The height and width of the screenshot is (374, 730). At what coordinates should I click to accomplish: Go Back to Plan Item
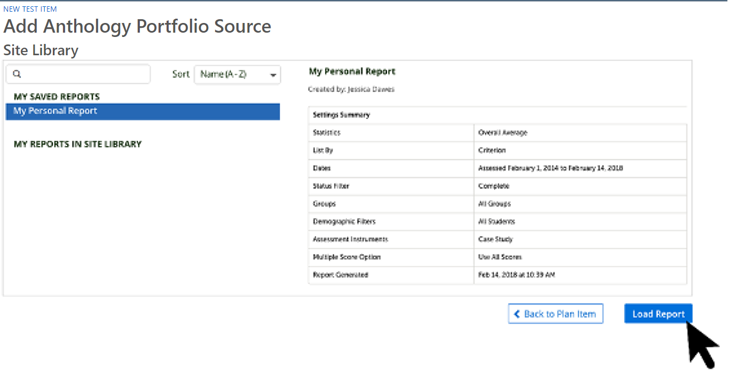pyautogui.click(x=555, y=314)
